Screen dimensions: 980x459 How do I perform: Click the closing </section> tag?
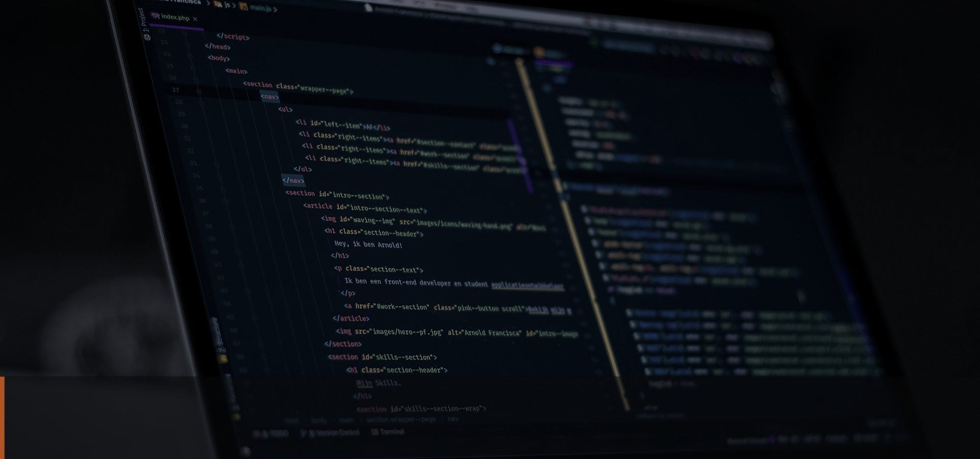[x=343, y=344]
